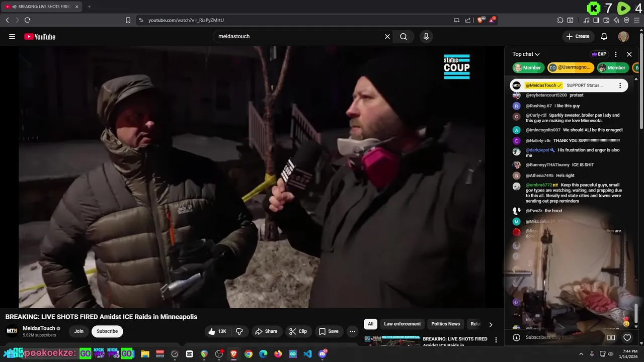The image size is (644, 362).
Task: Open the YouTube guide hamburger menu
Action: click(12, 36)
